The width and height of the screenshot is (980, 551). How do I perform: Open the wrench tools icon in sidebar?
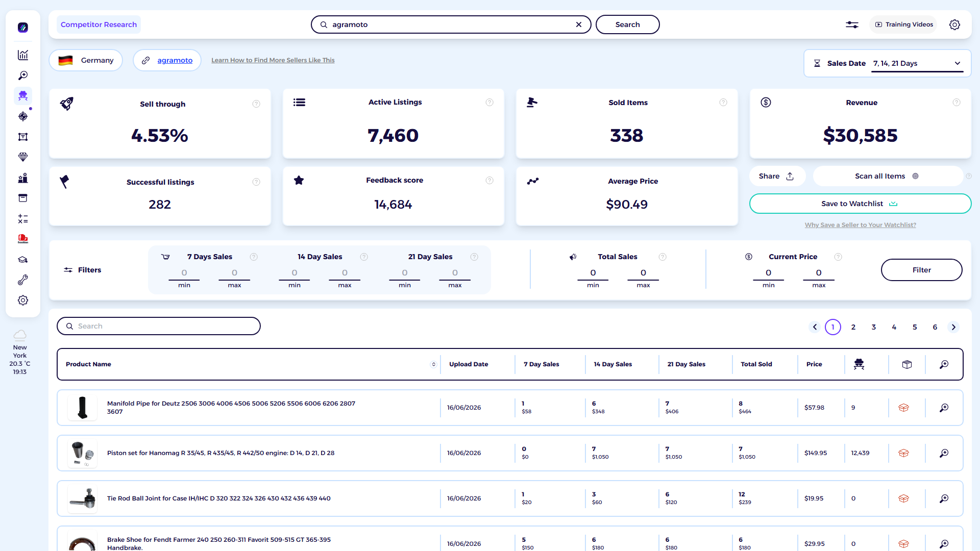point(23,280)
